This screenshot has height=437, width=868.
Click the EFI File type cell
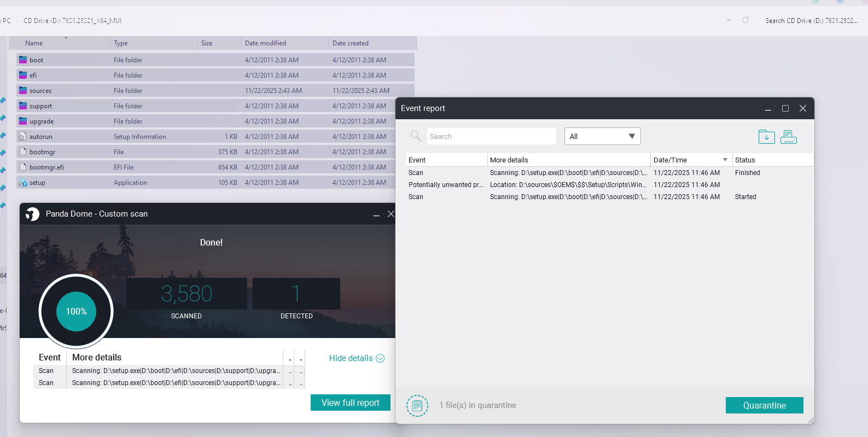click(124, 167)
